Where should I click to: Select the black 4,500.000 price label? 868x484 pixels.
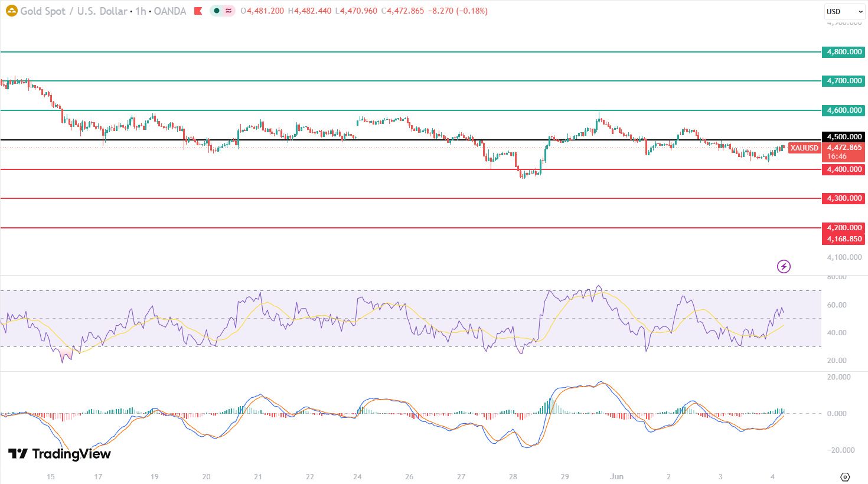[x=844, y=137]
